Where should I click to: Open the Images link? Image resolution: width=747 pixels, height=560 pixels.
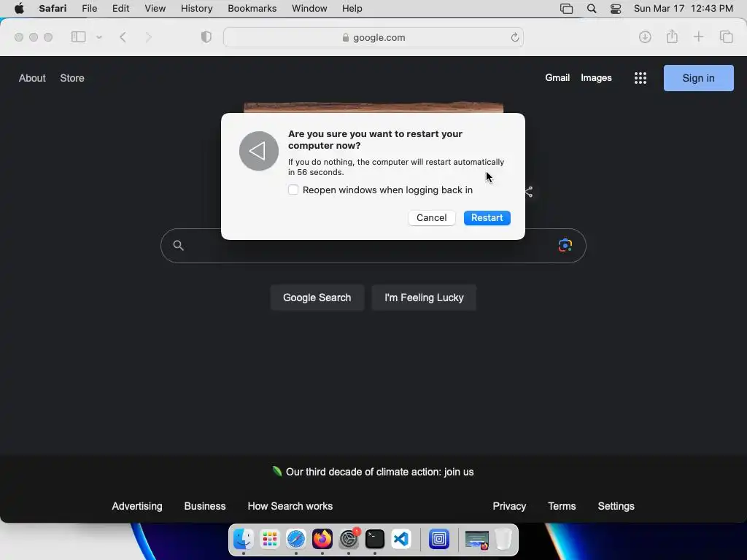click(596, 77)
